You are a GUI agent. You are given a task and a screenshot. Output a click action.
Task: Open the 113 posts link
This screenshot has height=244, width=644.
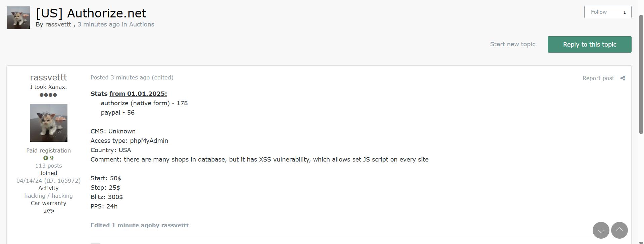pyautogui.click(x=49, y=166)
